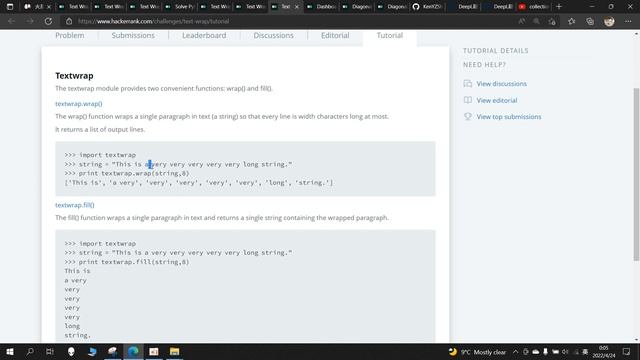The image size is (640, 360).
Task: Open the Alienware app on taskbar
Action: coord(71,351)
